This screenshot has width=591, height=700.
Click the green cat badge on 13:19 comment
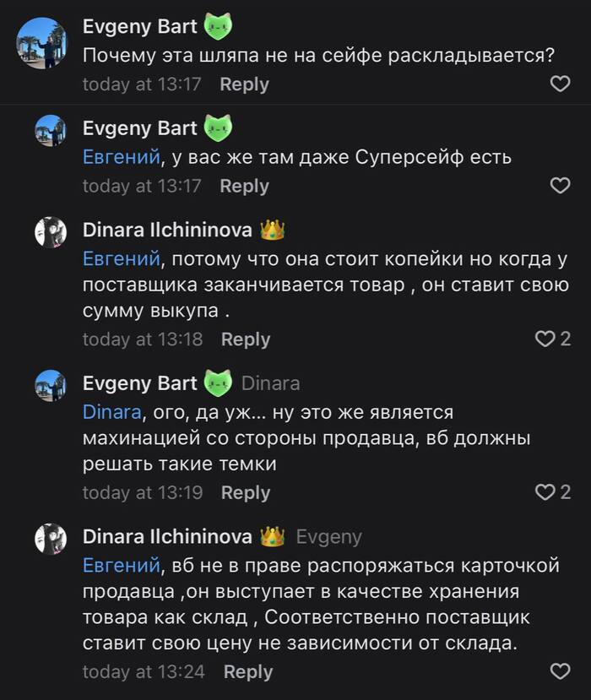[217, 384]
